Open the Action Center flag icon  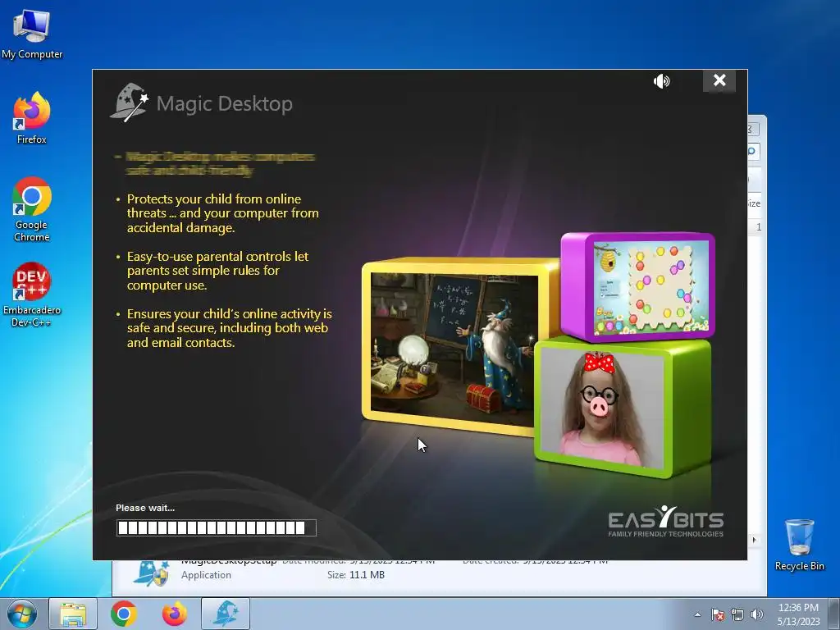(x=718, y=614)
